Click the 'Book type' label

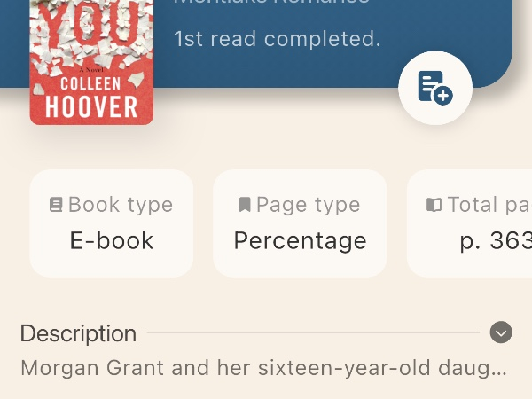pyautogui.click(x=121, y=205)
